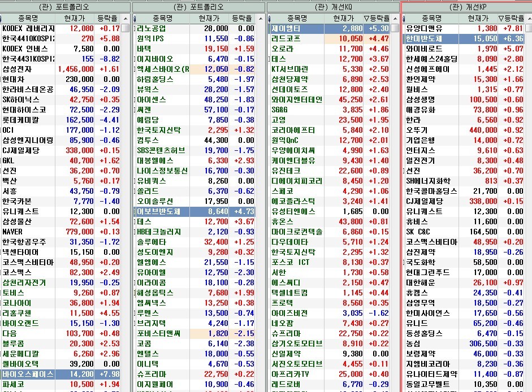Select the 한국콜마홀딩스 row
Image resolution: width=532 pixels, height=392 pixels.
(x=465, y=191)
